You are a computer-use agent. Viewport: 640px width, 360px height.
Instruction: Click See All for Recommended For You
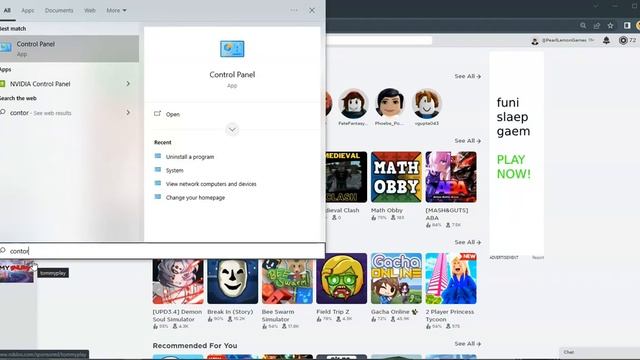point(468,344)
